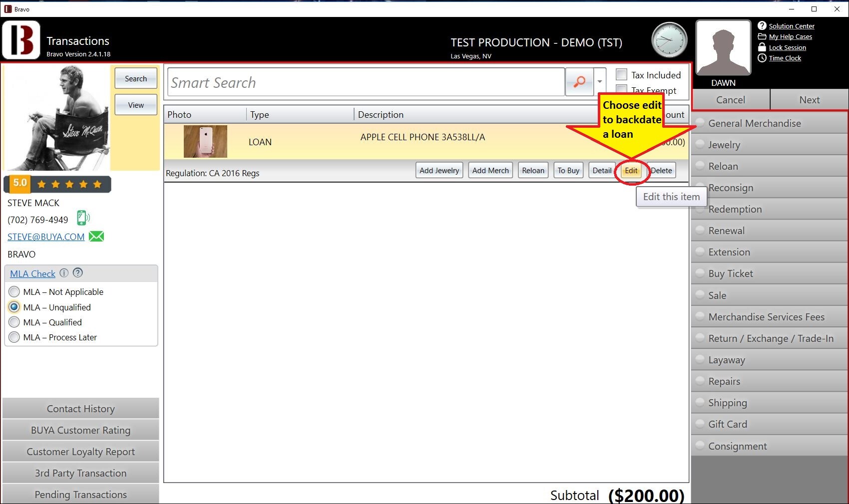Click the Smart Search magnifier icon
The width and height of the screenshot is (849, 504).
point(579,82)
